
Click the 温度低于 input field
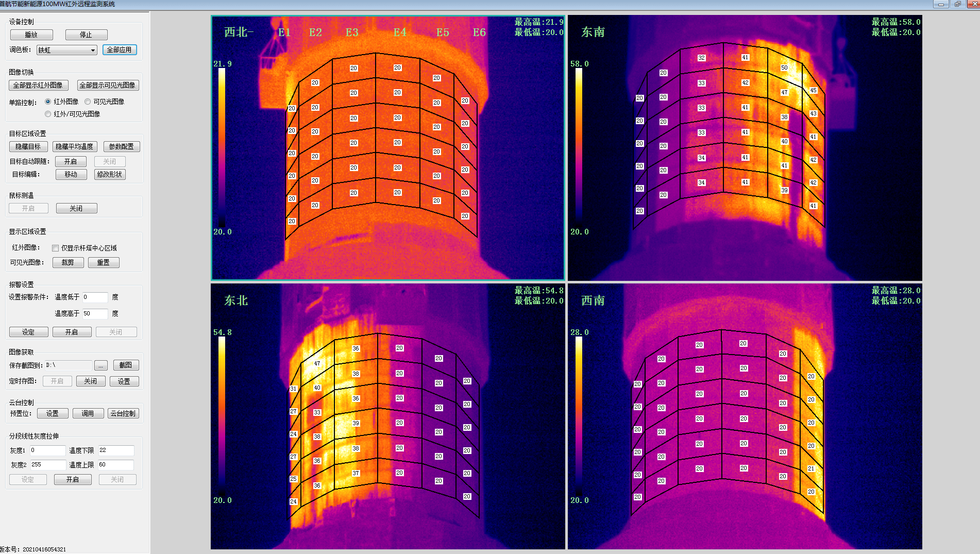95,297
